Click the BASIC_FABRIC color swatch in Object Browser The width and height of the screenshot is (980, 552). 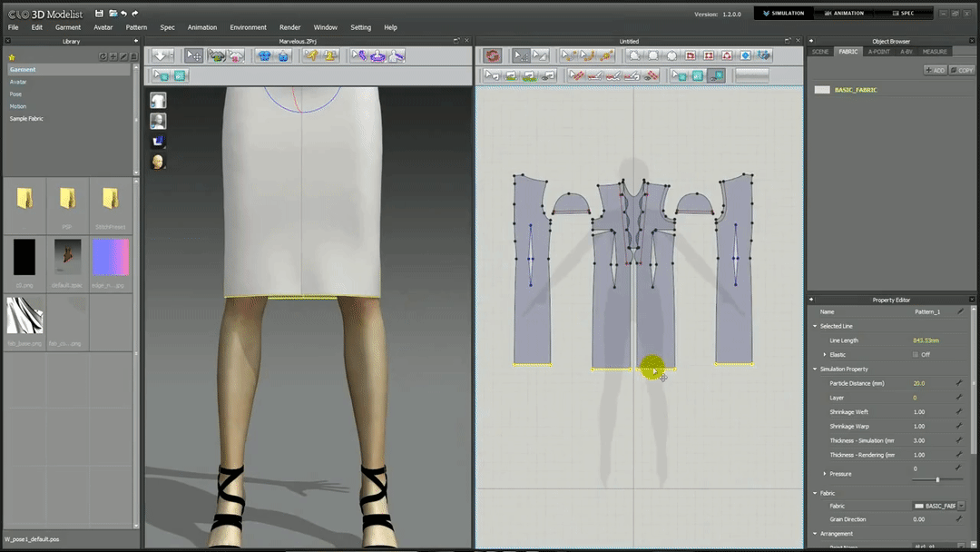822,90
